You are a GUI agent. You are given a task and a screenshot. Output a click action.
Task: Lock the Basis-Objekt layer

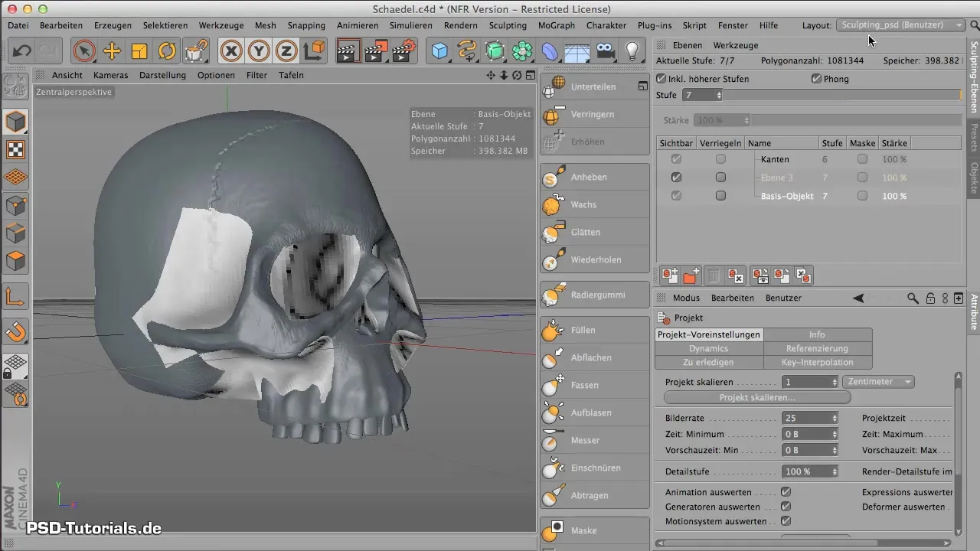(x=720, y=195)
